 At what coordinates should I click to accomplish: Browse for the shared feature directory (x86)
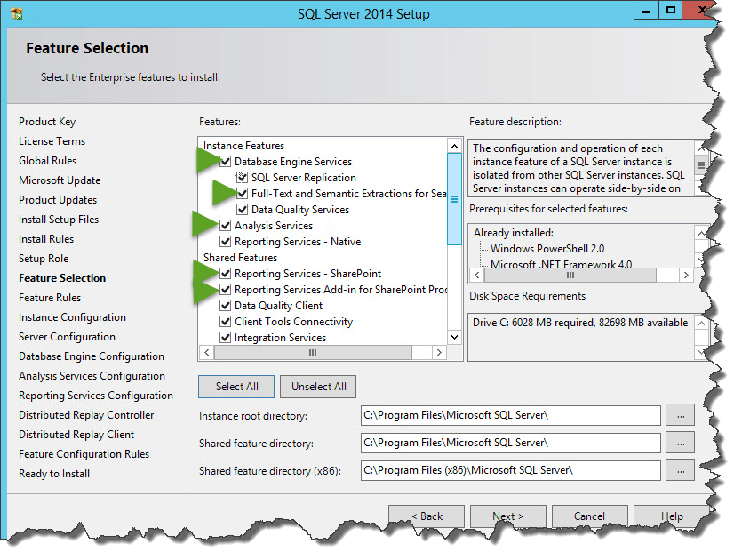coord(682,469)
